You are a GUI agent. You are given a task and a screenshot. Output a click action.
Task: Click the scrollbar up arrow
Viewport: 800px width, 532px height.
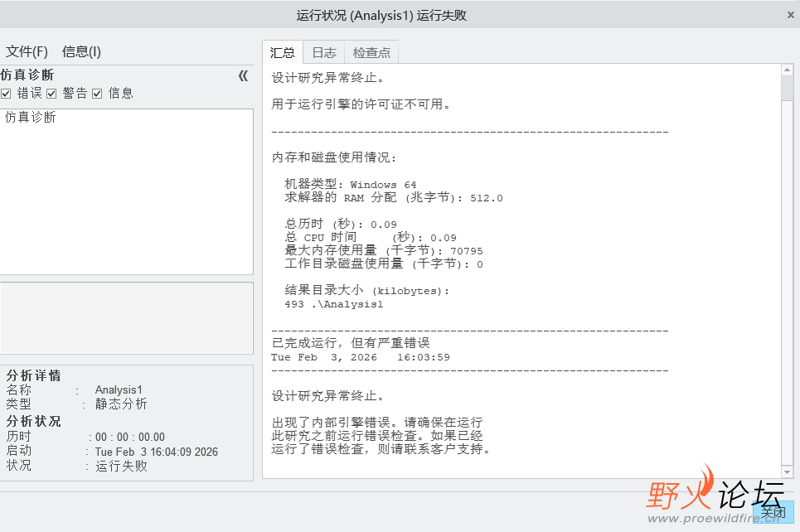tap(788, 70)
